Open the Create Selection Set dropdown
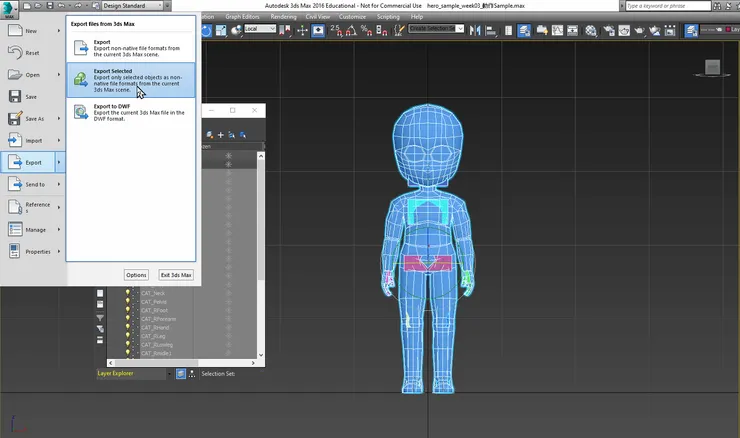 [x=437, y=29]
